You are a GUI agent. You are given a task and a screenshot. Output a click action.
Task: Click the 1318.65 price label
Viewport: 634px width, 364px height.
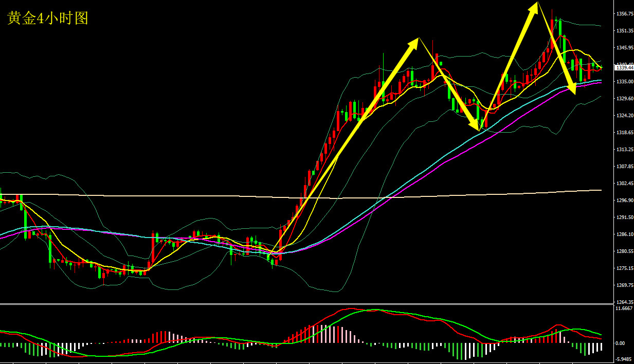point(625,133)
